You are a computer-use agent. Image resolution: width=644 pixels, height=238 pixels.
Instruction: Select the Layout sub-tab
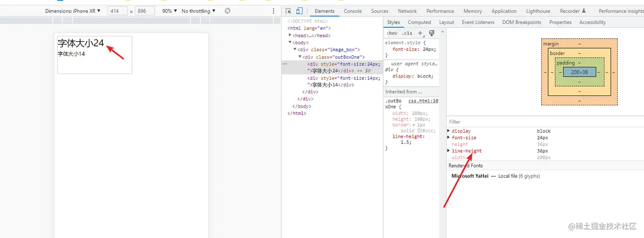[447, 22]
